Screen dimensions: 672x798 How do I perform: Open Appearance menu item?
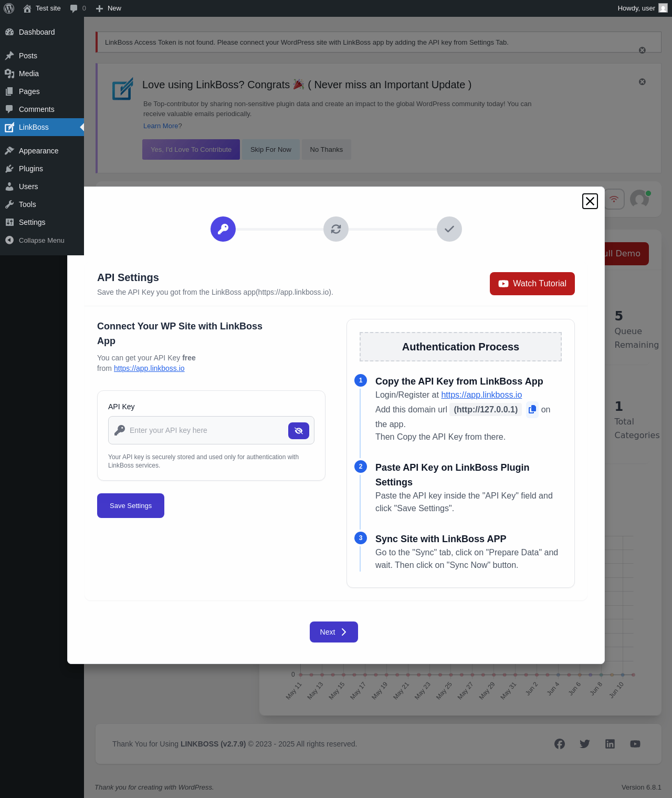coord(42,151)
